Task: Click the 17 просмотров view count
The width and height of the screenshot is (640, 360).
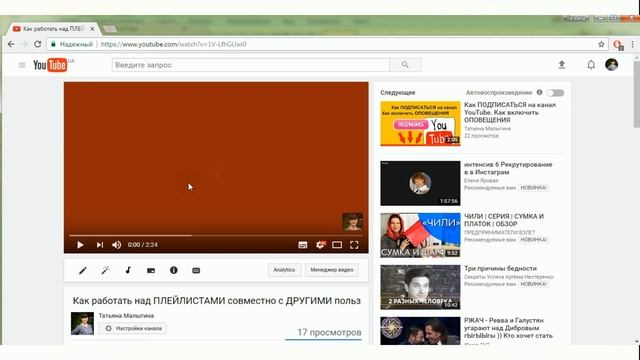Action: [x=329, y=332]
